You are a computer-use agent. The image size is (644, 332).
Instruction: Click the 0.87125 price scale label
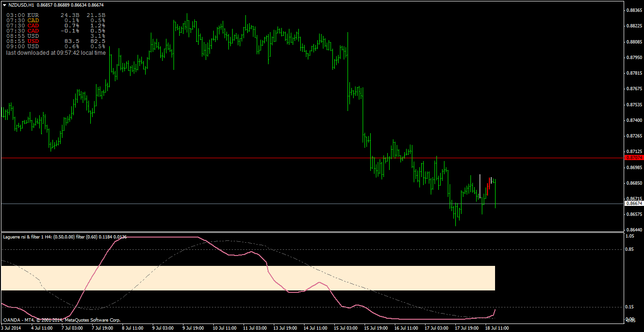click(x=634, y=152)
